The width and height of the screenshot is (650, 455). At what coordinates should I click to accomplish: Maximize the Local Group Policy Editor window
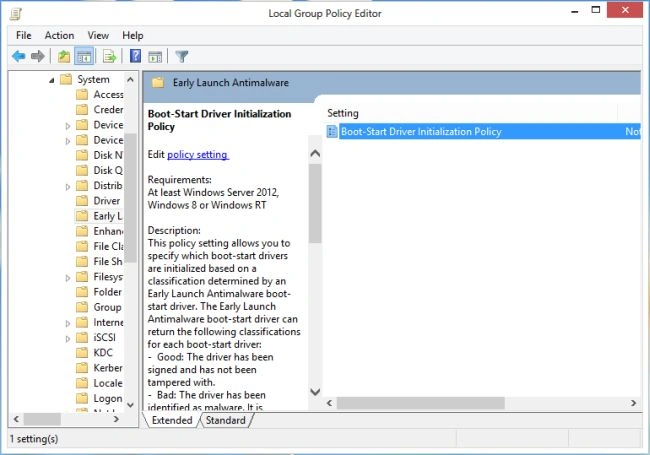pyautogui.click(x=596, y=10)
